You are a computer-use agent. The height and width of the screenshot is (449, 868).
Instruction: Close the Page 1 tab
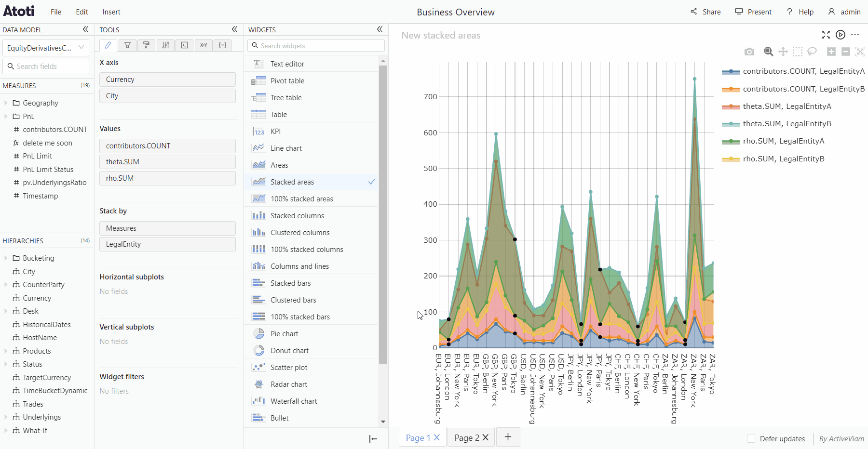point(437,437)
